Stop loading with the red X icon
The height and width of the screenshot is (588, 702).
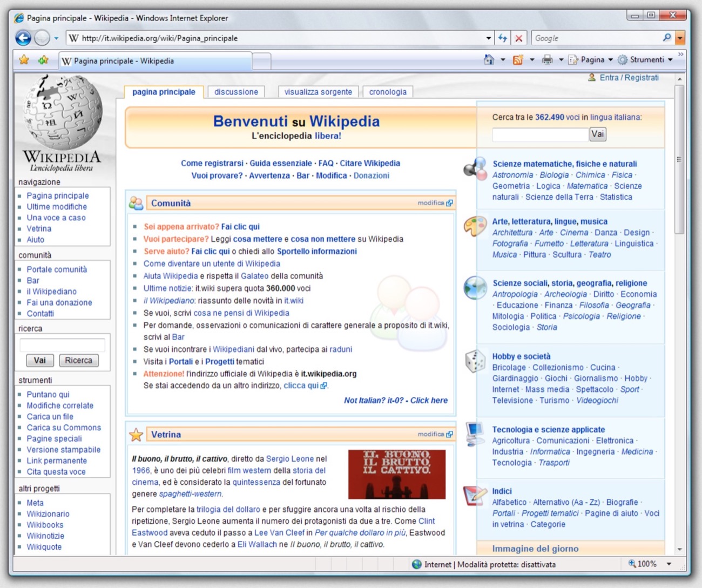pos(518,38)
